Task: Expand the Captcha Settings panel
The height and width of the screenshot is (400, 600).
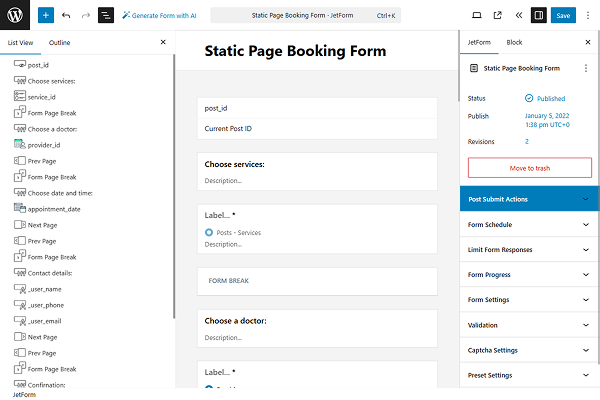Action: [x=530, y=350]
